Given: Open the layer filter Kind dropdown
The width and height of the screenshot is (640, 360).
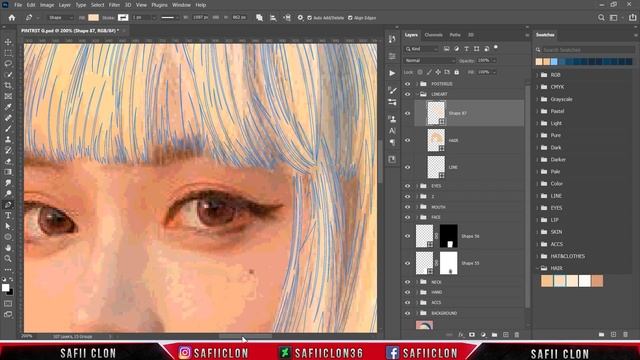Looking at the screenshot, I should click(x=421, y=49).
